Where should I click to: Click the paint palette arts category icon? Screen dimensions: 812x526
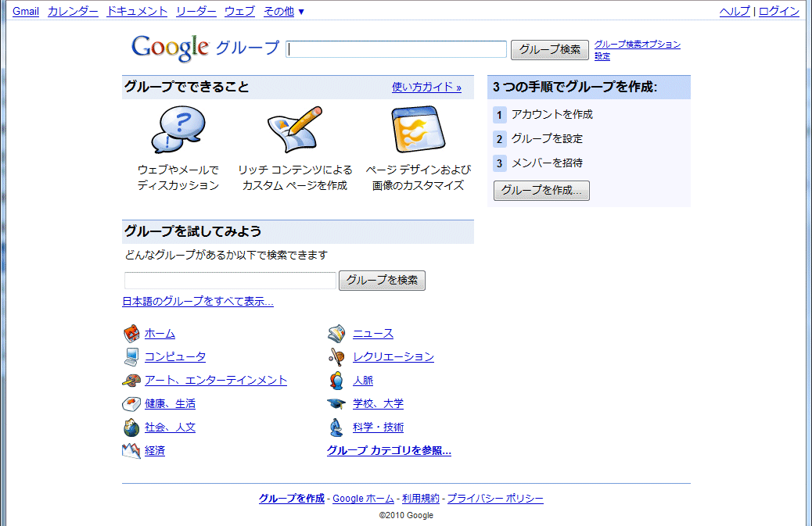tap(131, 381)
